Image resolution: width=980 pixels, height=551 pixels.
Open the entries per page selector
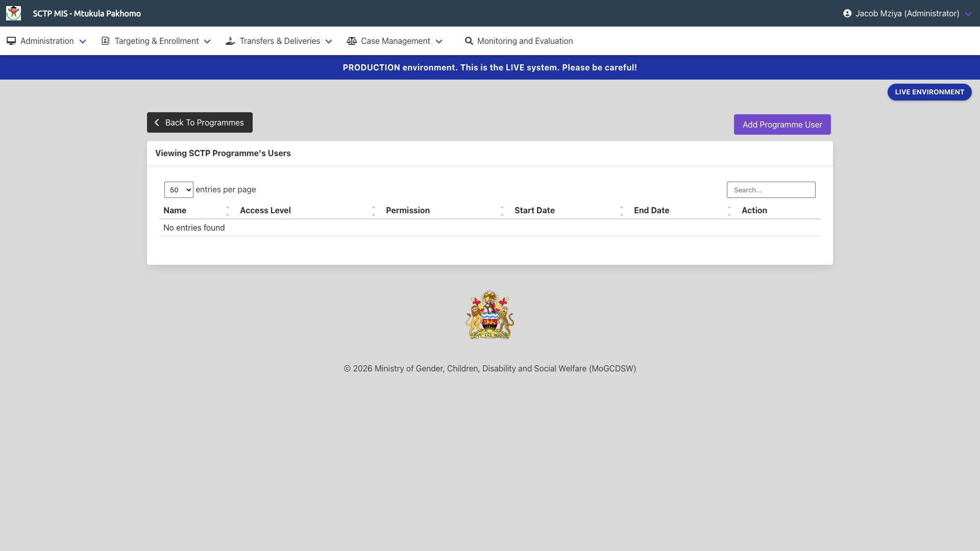pyautogui.click(x=179, y=190)
